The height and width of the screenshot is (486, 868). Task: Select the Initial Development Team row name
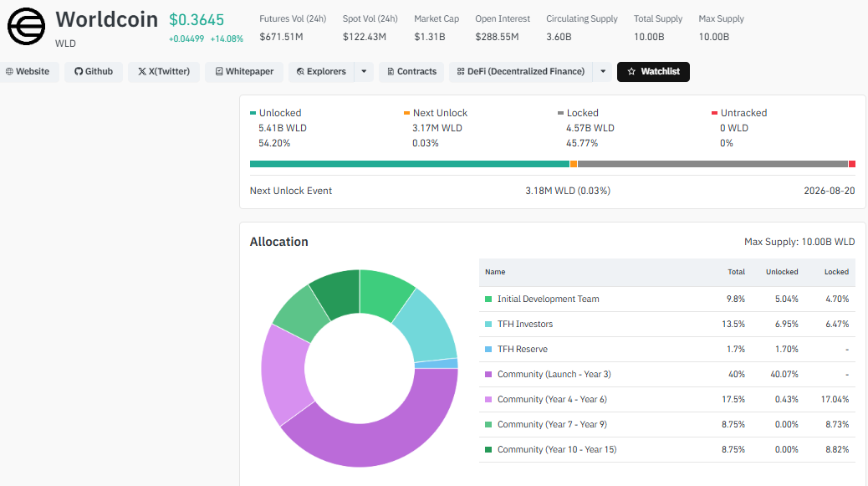point(548,299)
